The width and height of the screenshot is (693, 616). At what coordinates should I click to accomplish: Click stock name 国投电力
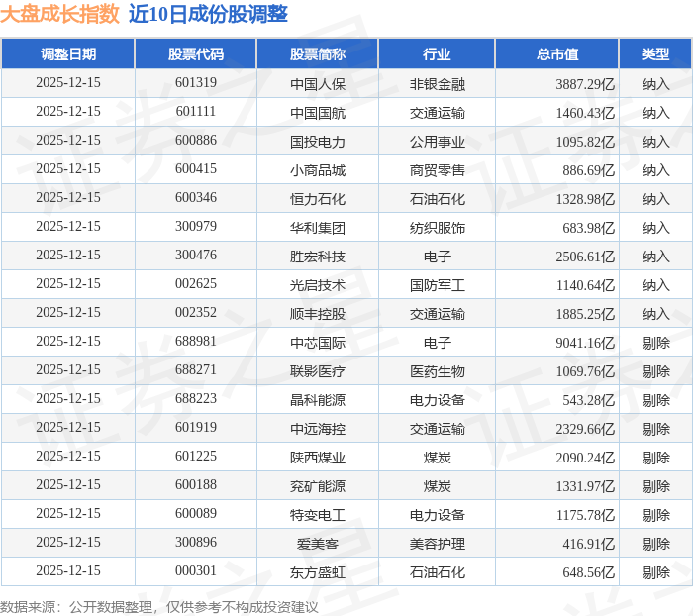click(318, 142)
